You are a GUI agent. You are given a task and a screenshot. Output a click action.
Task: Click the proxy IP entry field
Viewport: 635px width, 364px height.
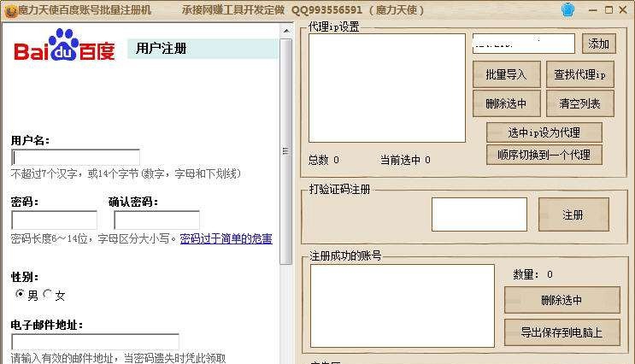pos(524,44)
